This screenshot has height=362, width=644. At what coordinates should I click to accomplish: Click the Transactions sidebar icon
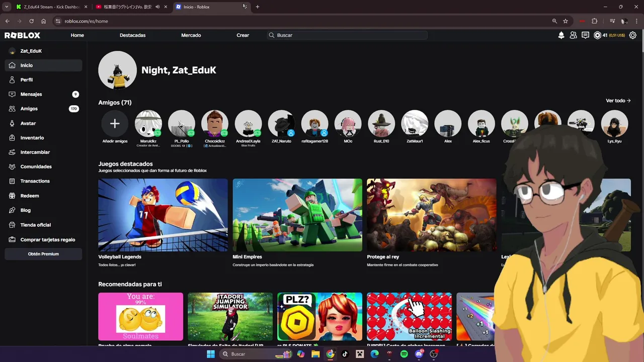[x=12, y=181]
